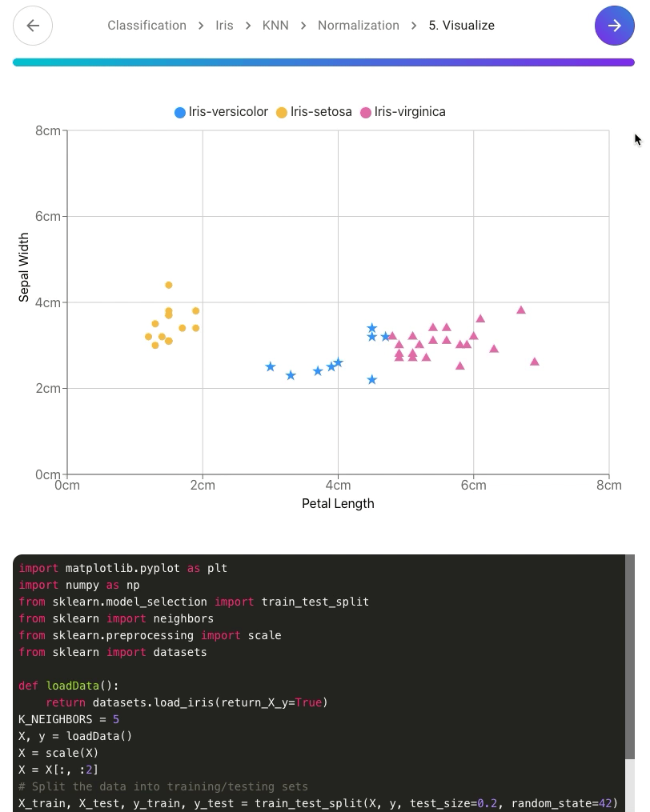Click chevron after Classification breadcrumb
Image resolution: width=650 pixels, height=812 pixels.
click(x=202, y=26)
